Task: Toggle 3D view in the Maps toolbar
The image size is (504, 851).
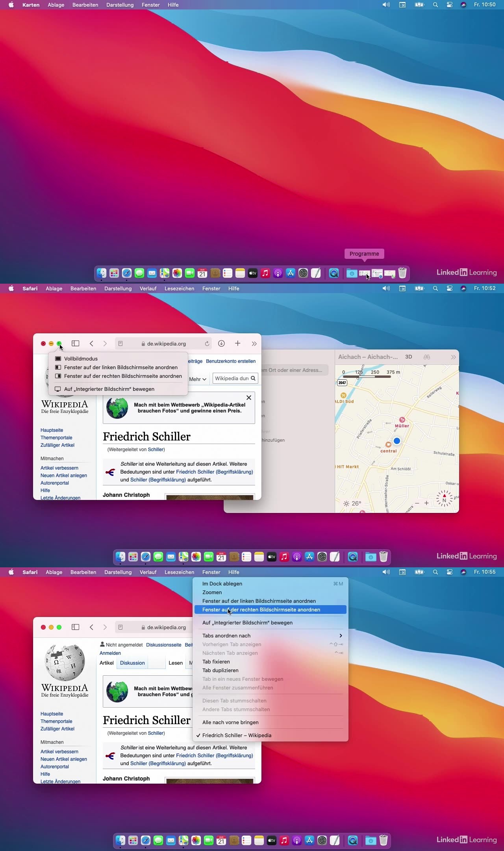Action: click(409, 357)
